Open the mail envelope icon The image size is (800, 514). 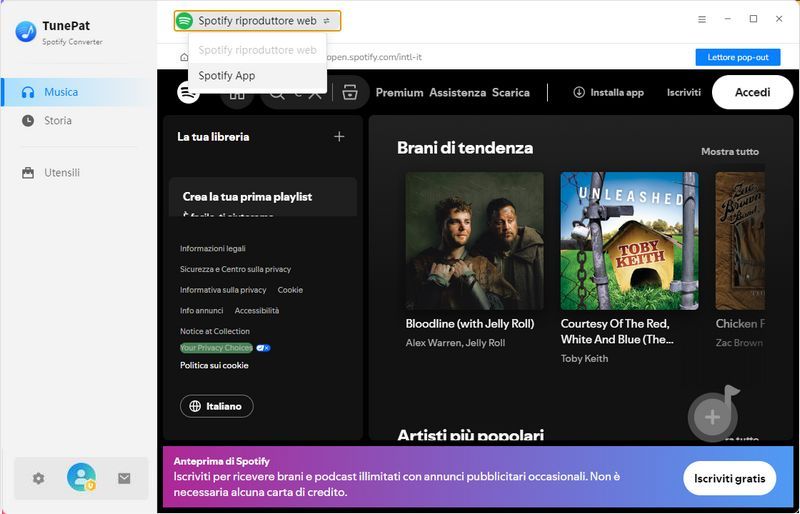124,478
